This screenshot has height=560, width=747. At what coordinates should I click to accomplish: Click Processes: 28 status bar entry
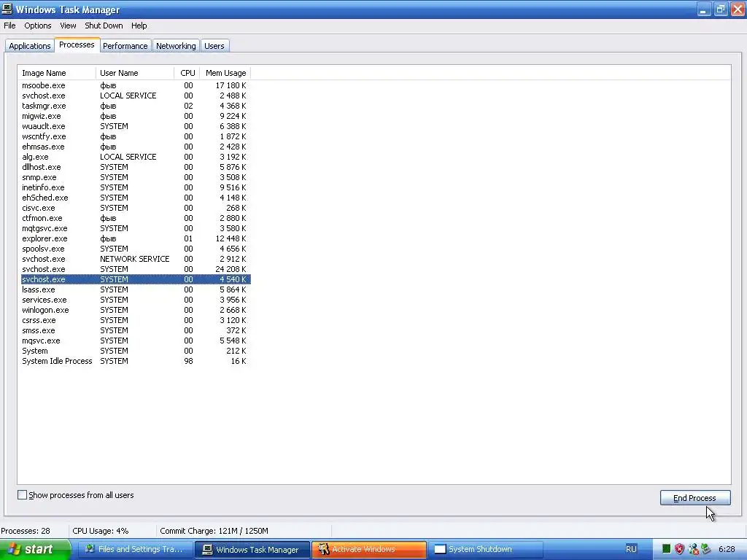point(26,531)
